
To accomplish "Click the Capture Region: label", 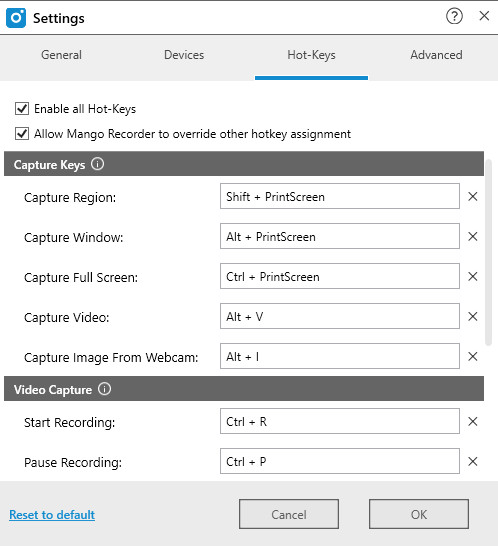I will point(70,197).
